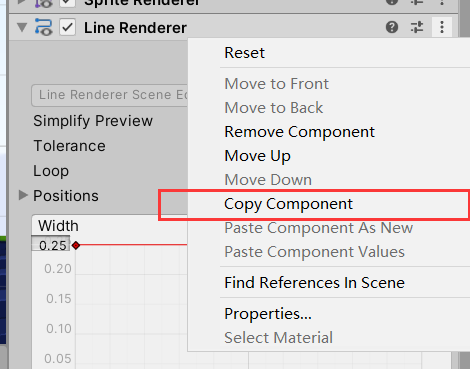This screenshot has width=470, height=369.
Task: Toggle the Sprite Renderer enabled checkbox
Action: (67, 3)
